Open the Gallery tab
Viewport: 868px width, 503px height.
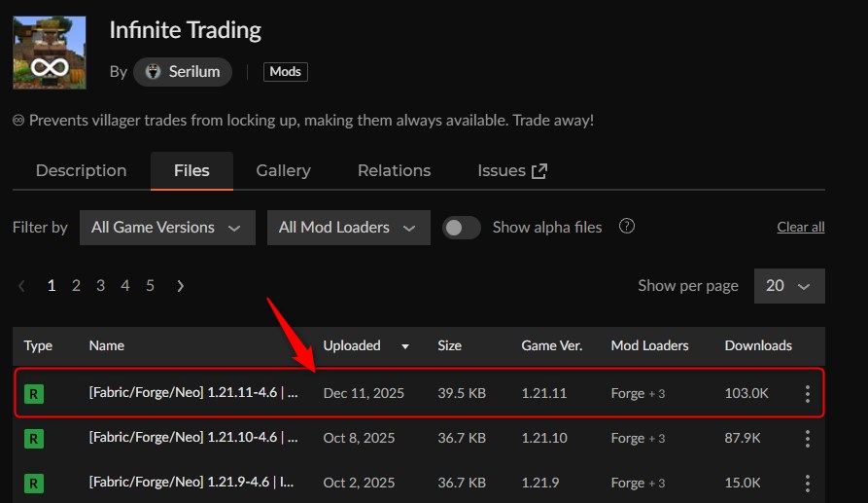tap(283, 170)
